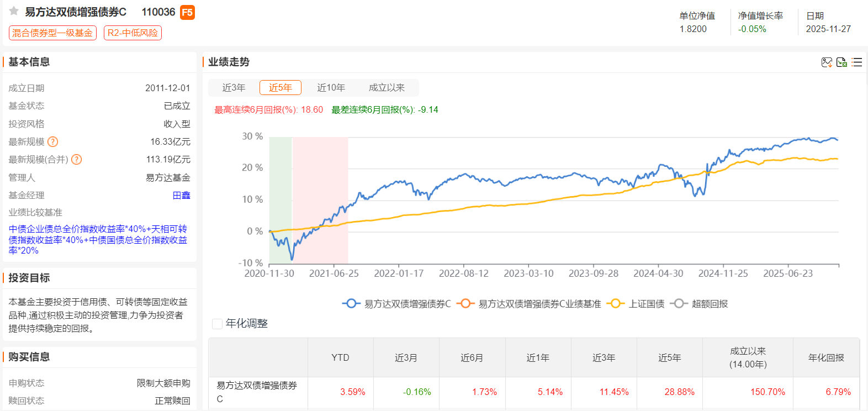
Task: Open the orange F5 detail badge
Action: point(187,12)
